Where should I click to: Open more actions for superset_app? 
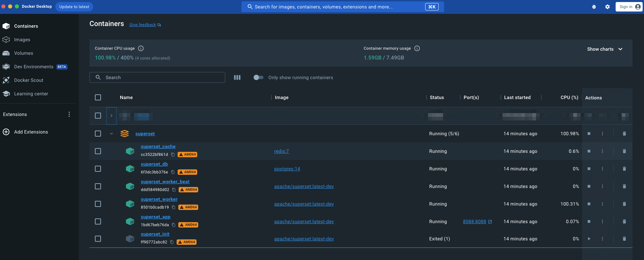coord(602,221)
